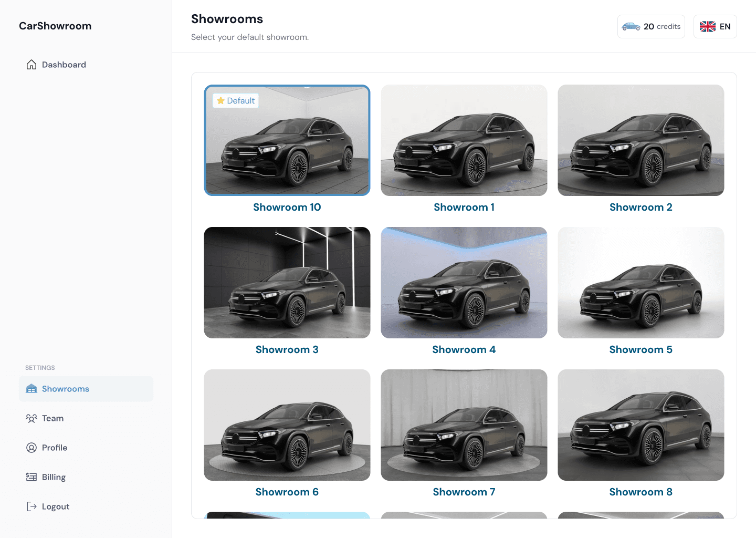Click the 'Select your default showroom.' subtitle

click(250, 37)
